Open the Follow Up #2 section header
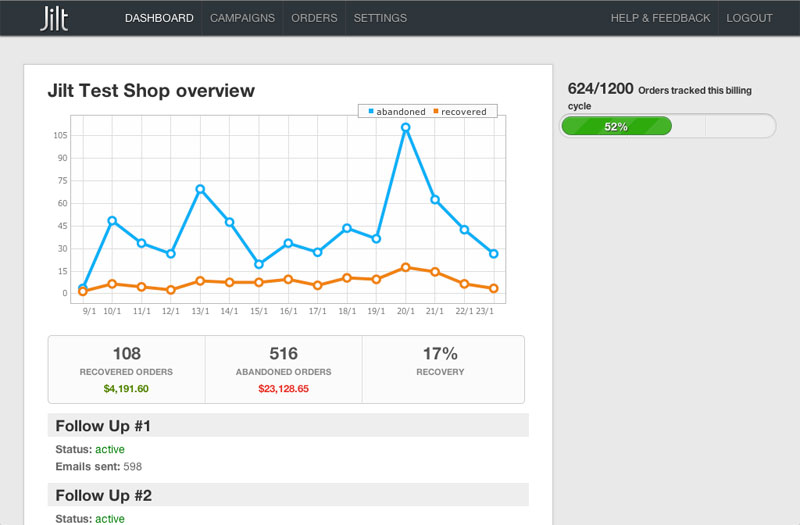 click(x=288, y=495)
